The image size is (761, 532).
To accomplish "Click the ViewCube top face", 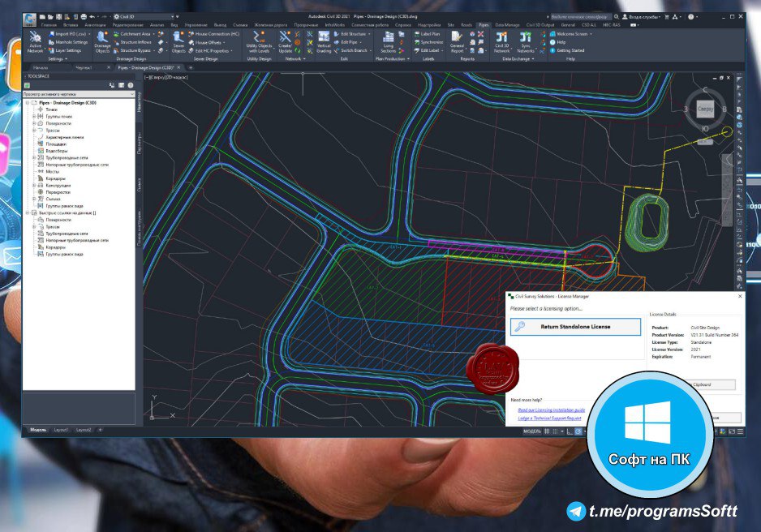I will point(705,109).
